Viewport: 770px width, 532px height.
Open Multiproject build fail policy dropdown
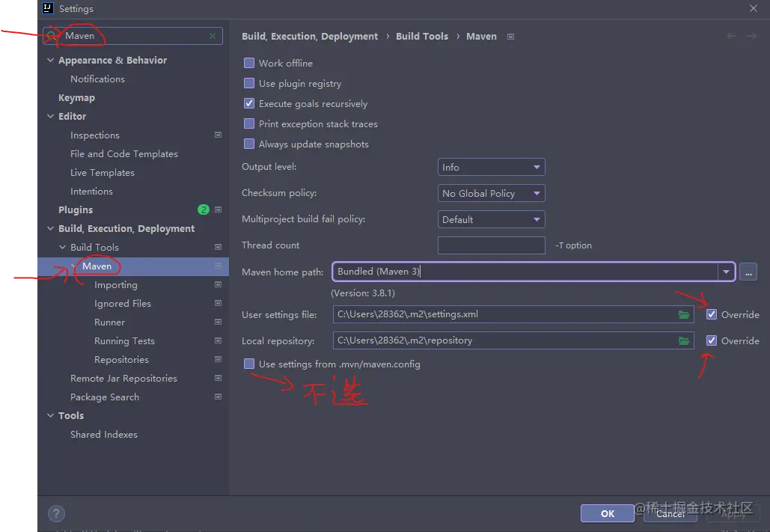pos(491,219)
